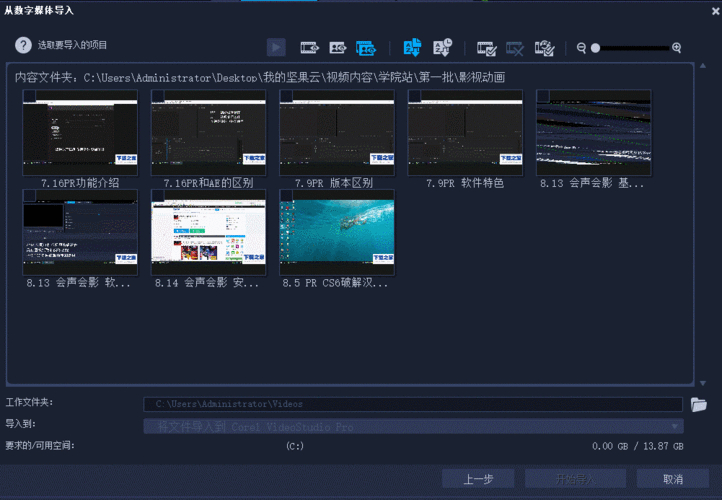Click the 8.14 会声会影 安... file name label
The width and height of the screenshot is (722, 500).
[x=207, y=283]
